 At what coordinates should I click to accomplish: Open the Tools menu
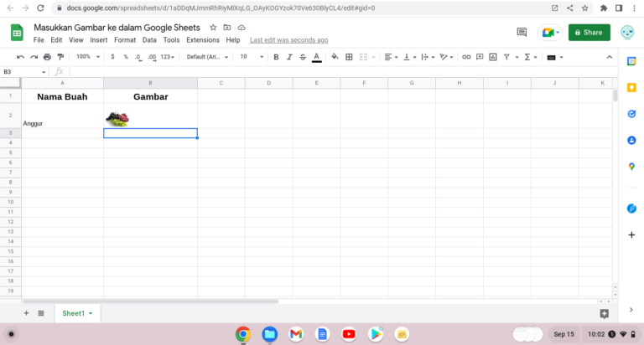point(171,40)
